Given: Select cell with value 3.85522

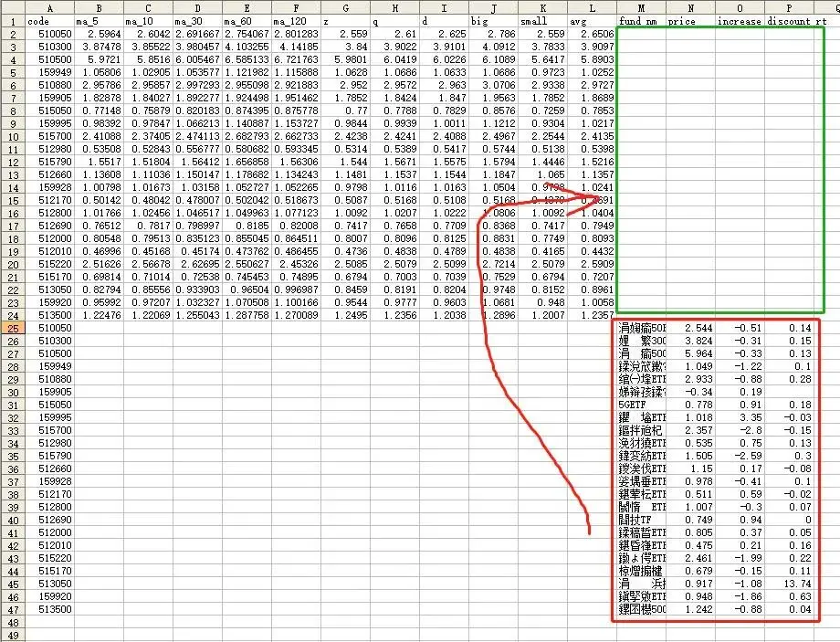Looking at the screenshot, I should [x=149, y=47].
